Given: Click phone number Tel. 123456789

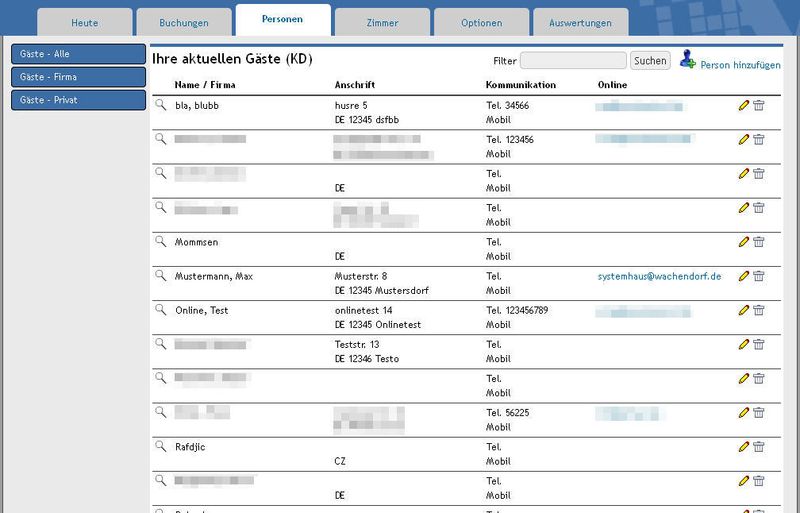Looking at the screenshot, I should (517, 310).
